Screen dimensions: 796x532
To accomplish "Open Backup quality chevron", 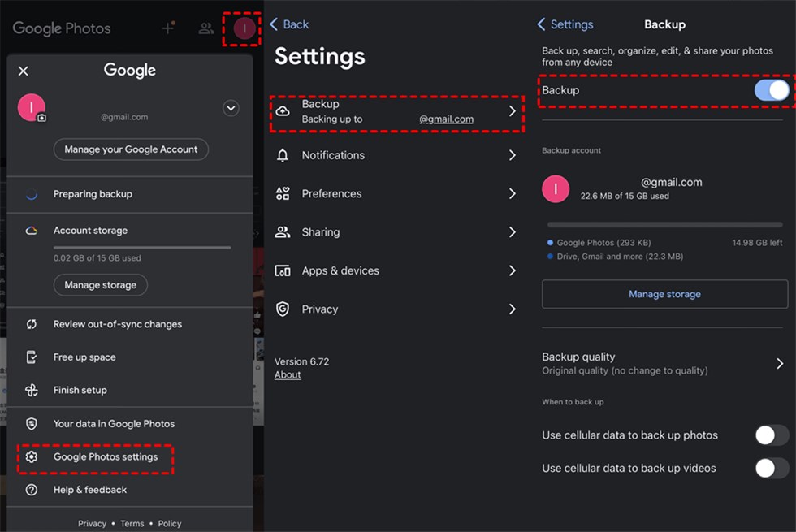I will [780, 363].
